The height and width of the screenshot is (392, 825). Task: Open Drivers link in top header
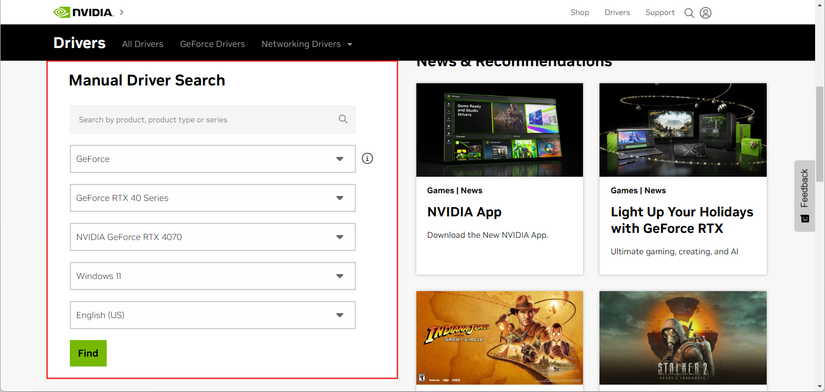point(617,12)
